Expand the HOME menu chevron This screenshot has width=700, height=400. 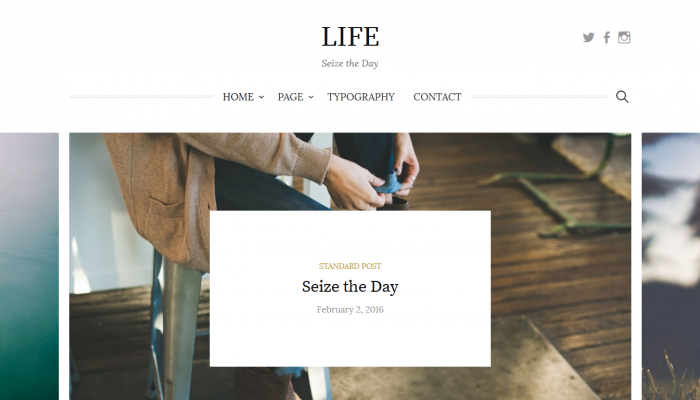click(x=262, y=97)
